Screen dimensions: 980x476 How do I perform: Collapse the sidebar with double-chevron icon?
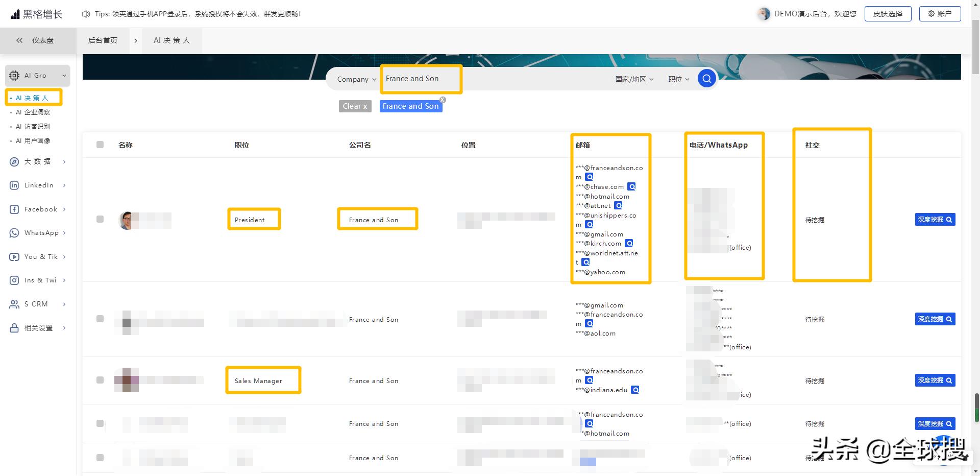tap(19, 40)
